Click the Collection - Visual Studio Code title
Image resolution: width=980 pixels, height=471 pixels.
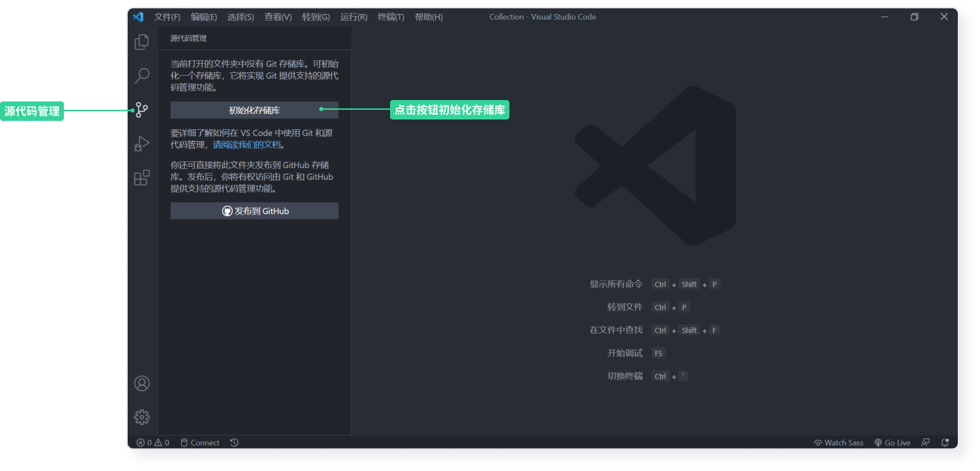coord(543,17)
